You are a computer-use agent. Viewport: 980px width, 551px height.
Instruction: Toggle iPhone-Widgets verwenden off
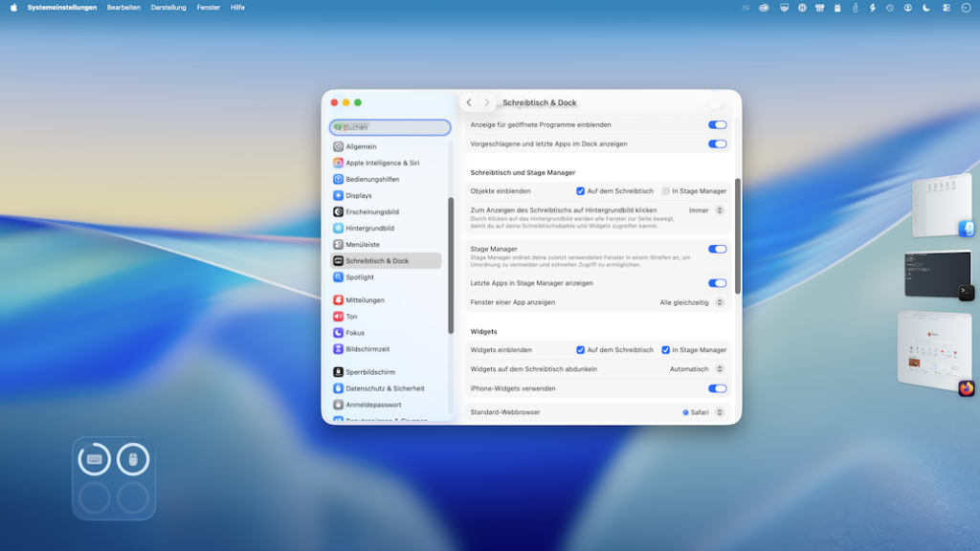(718, 389)
